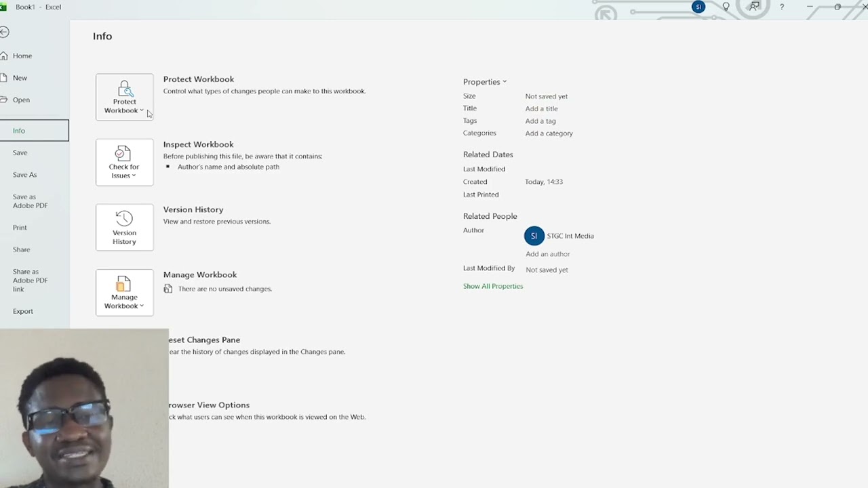Click the 'Add an author' field
Image resolution: width=868 pixels, height=488 pixels.
(x=547, y=254)
